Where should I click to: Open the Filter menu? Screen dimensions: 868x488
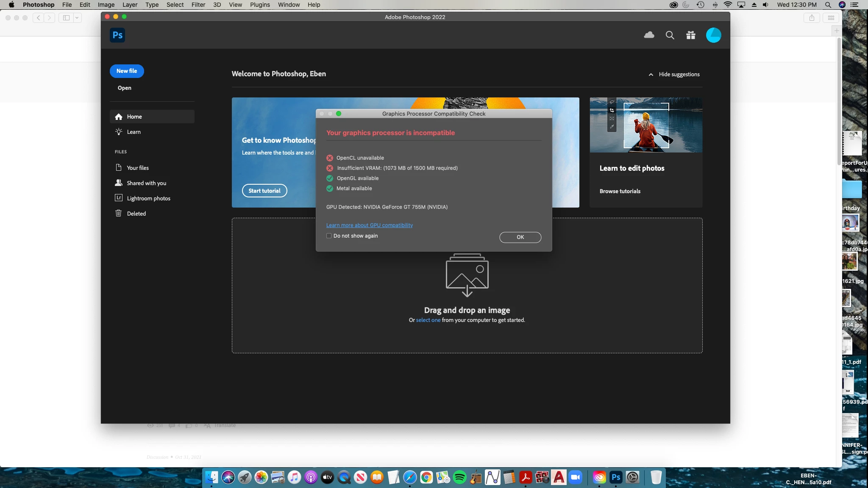coord(198,5)
